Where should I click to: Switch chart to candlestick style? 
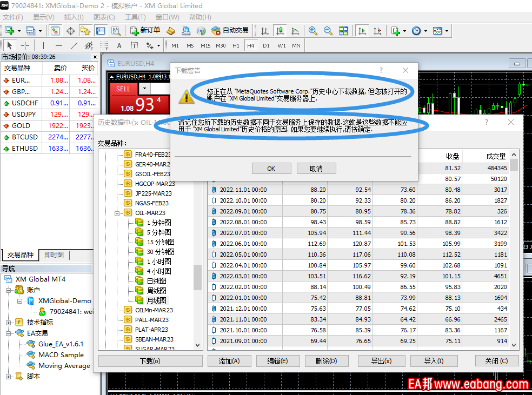click(280, 31)
